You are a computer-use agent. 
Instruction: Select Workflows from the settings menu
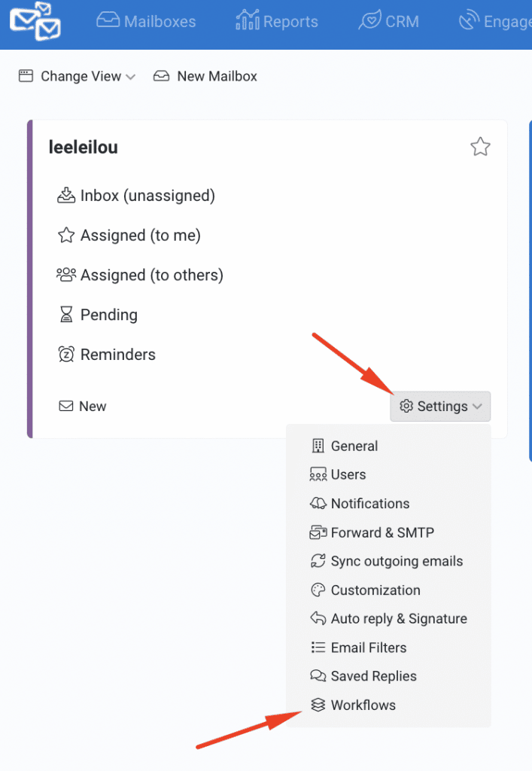pyautogui.click(x=363, y=705)
